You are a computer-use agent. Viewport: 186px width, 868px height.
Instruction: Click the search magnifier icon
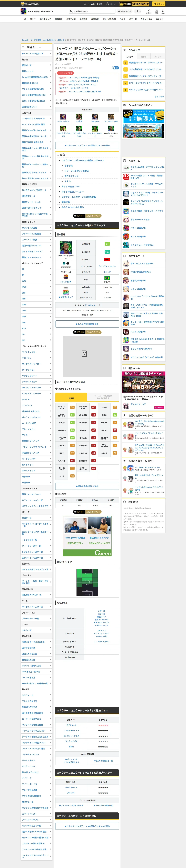(x=71, y=11)
